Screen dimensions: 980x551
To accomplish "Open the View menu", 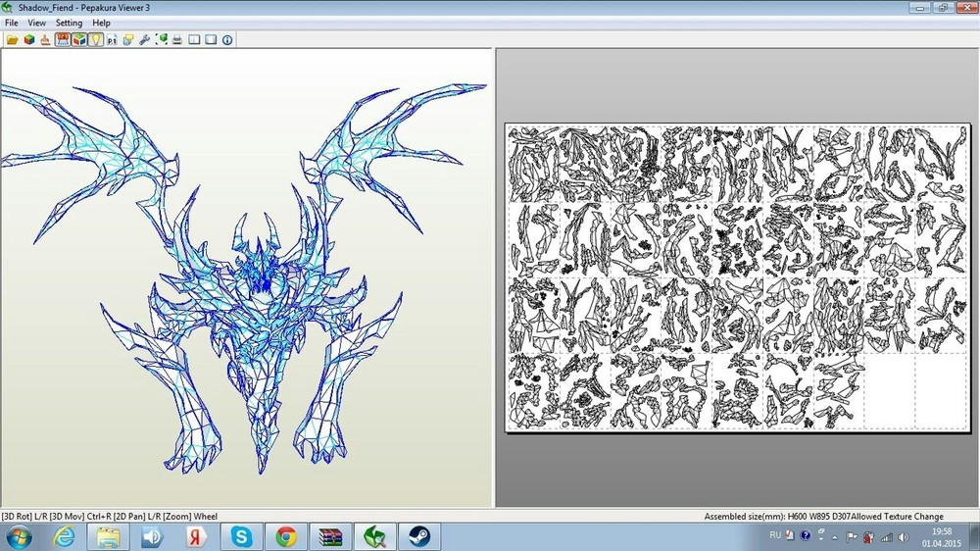I will click(37, 23).
